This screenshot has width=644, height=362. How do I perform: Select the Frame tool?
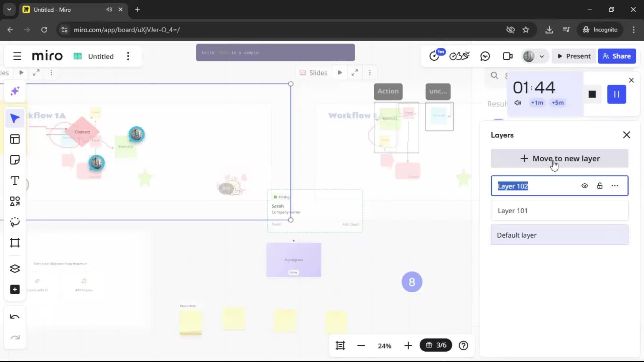[15, 243]
